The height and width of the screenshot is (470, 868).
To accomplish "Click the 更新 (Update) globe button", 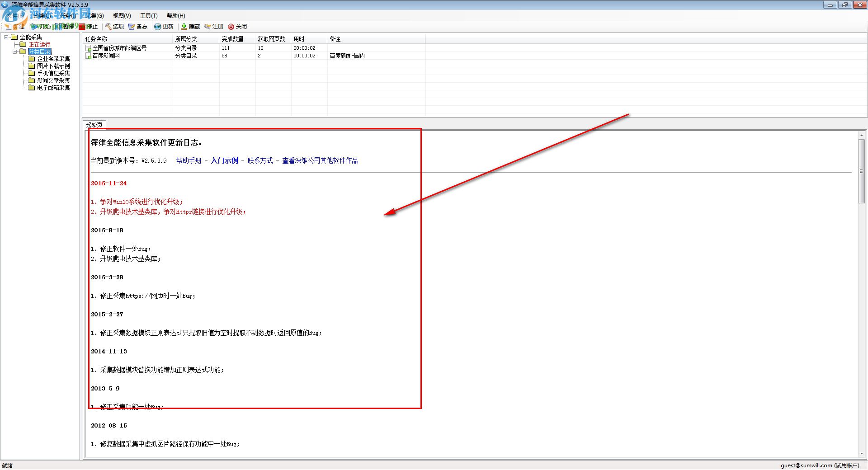I will click(x=164, y=27).
